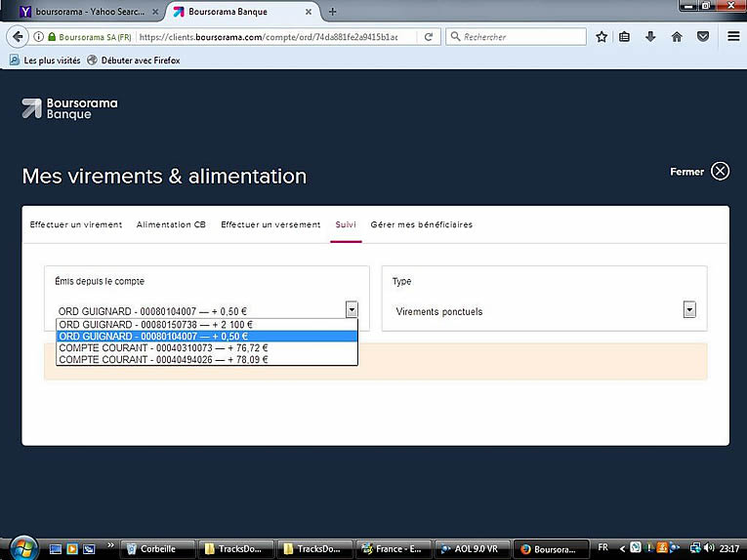
Task: Click the Pocket icon in toolbar
Action: (702, 37)
